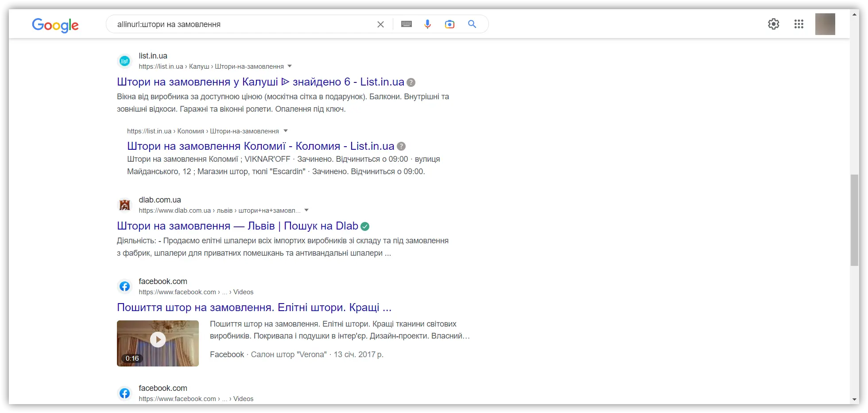Screen dimensions: 868x413
Task: Start voice search with the microphone icon
Action: point(427,24)
